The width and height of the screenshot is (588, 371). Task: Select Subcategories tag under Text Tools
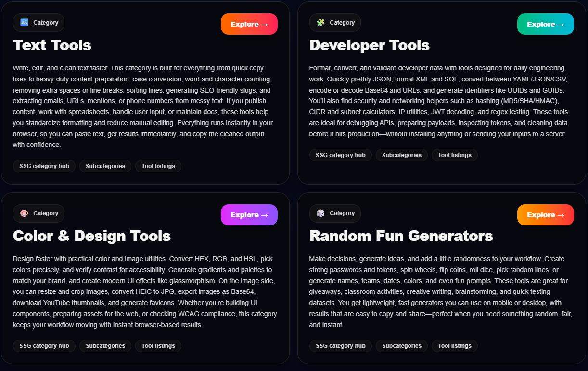point(105,166)
